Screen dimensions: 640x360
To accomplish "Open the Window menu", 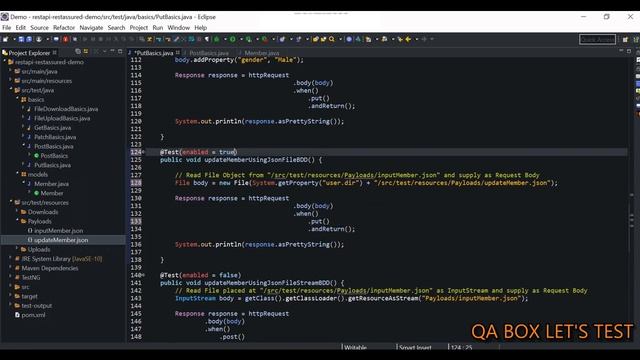I will point(178,28).
